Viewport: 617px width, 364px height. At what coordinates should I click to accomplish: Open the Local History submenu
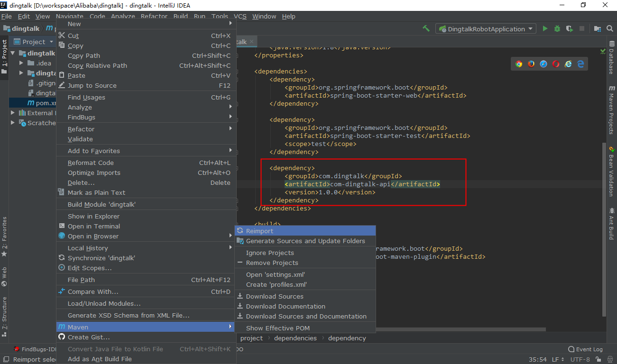pyautogui.click(x=146, y=248)
